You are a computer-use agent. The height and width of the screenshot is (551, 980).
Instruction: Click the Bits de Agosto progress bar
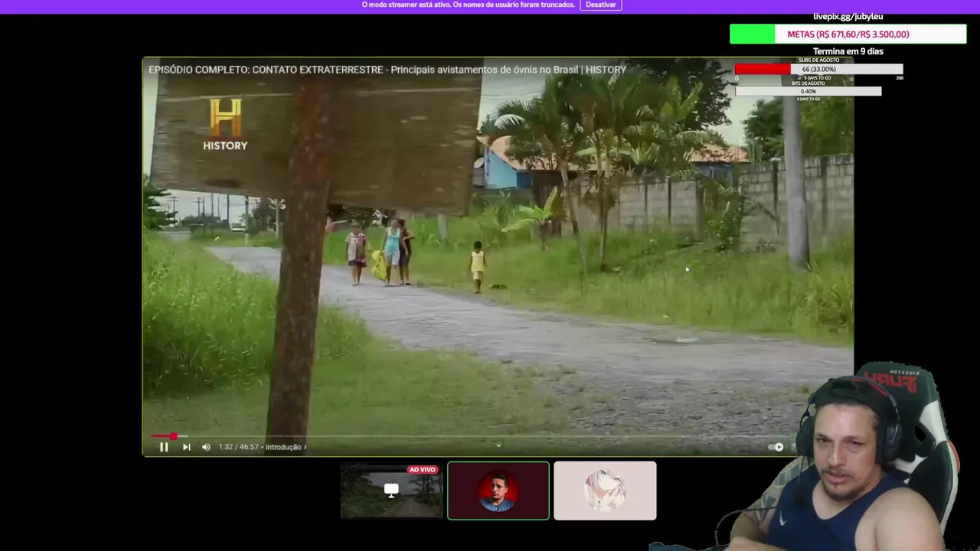coord(808,91)
